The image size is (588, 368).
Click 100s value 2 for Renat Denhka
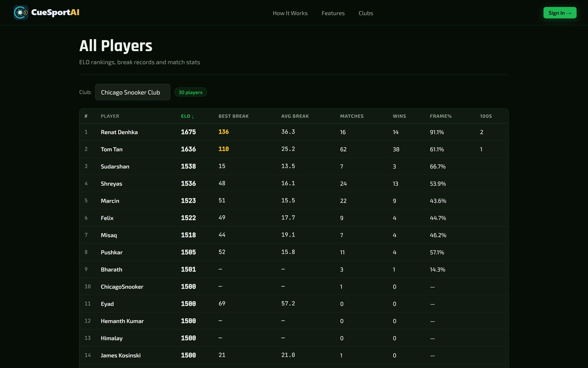coord(481,132)
